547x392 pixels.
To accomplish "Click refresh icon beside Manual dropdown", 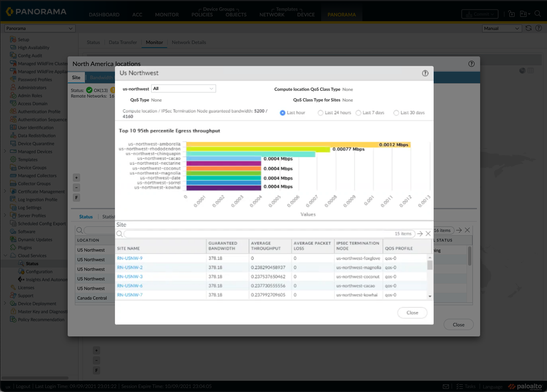I will (x=529, y=28).
